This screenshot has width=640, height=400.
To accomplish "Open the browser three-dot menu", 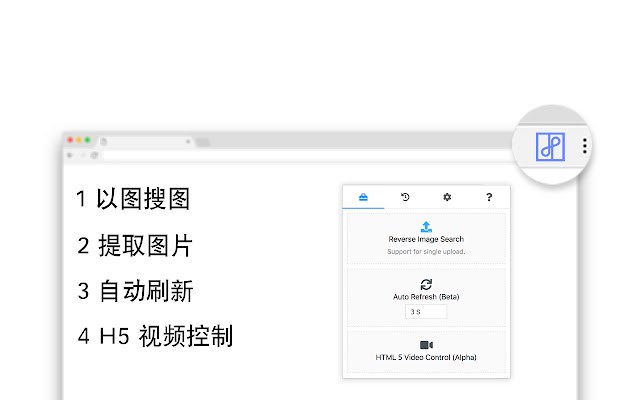I will [x=585, y=146].
